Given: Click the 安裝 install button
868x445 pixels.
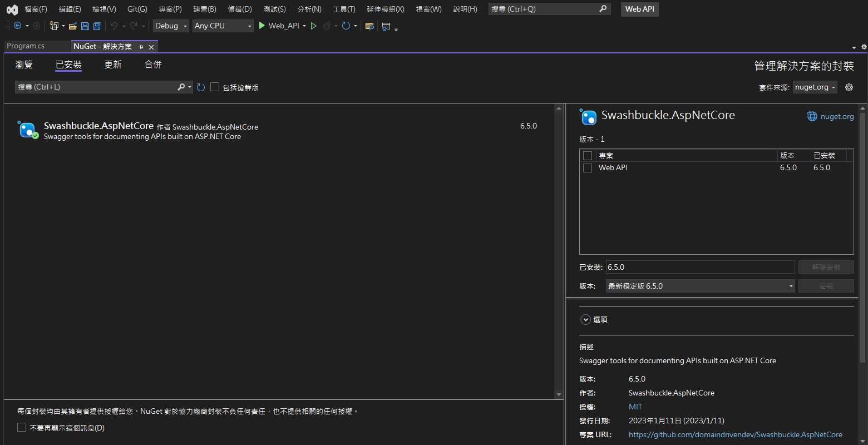Looking at the screenshot, I should (826, 286).
